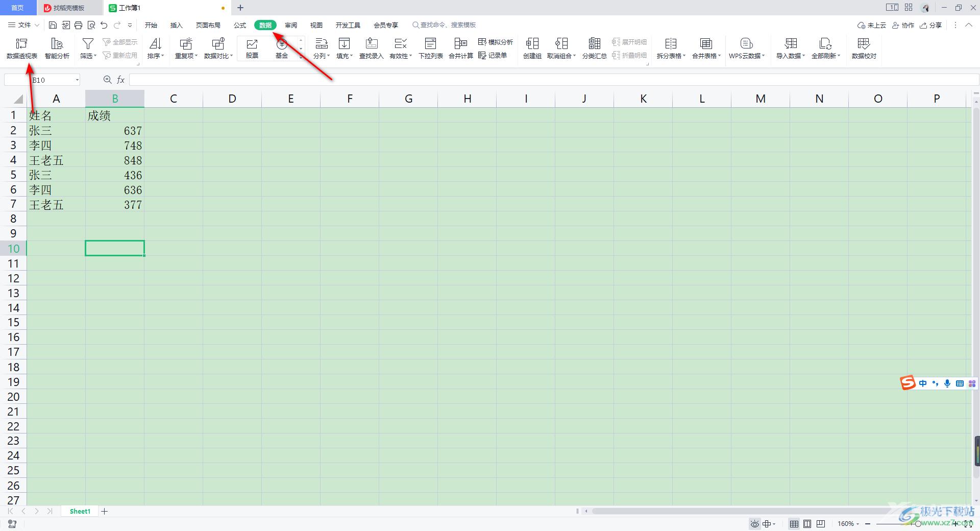Switch to the 开始 ribbon tab

click(151, 25)
